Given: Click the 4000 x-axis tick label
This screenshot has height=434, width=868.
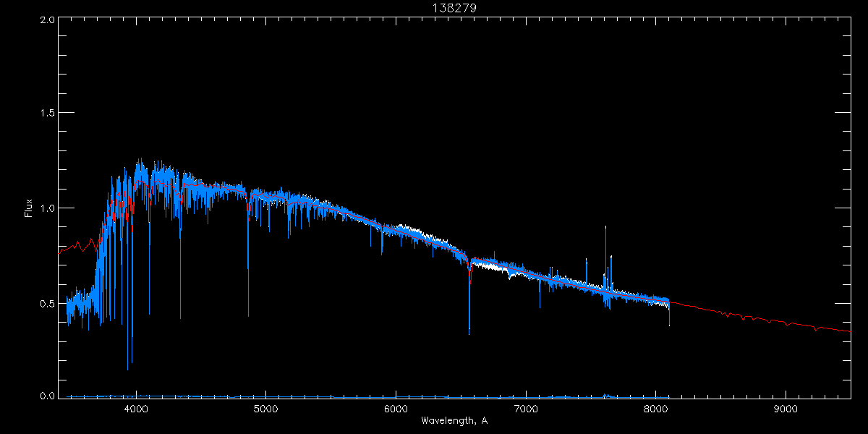Looking at the screenshot, I should coord(135,408).
